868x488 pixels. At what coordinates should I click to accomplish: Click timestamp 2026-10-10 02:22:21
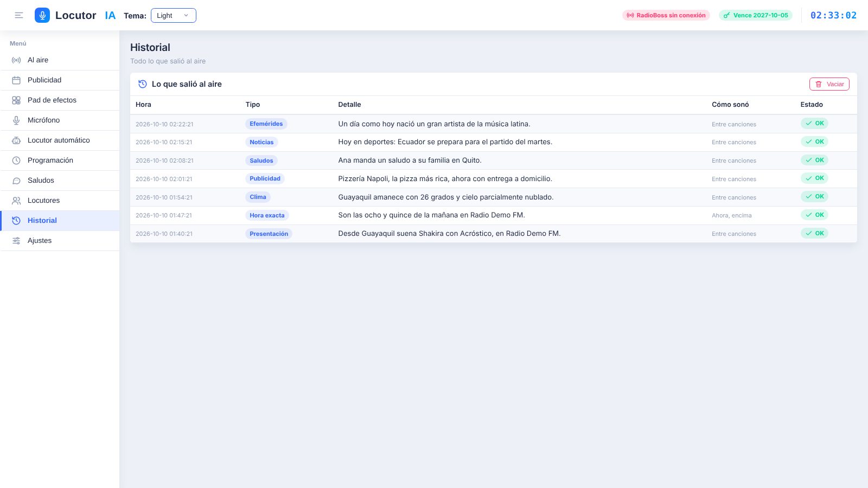pyautogui.click(x=164, y=124)
